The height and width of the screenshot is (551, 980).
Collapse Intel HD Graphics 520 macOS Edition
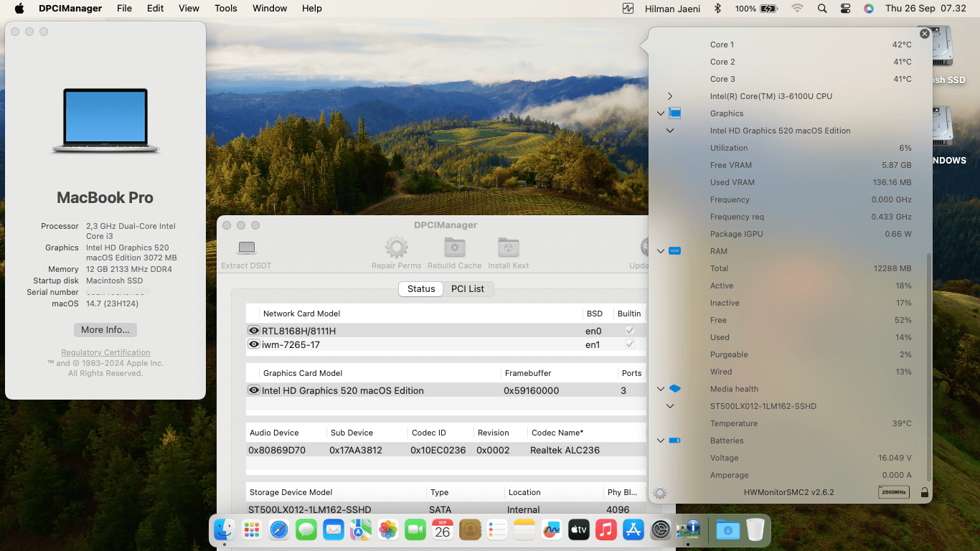pyautogui.click(x=670, y=131)
